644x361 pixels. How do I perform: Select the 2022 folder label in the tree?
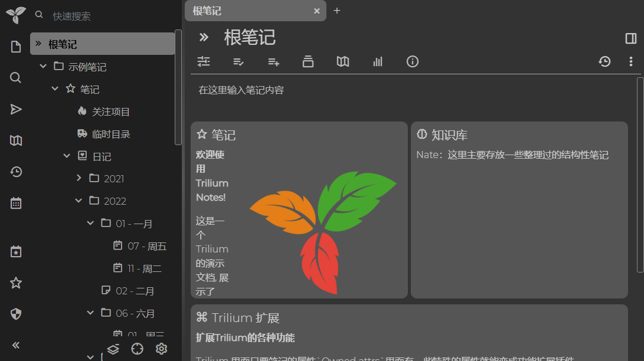(115, 201)
